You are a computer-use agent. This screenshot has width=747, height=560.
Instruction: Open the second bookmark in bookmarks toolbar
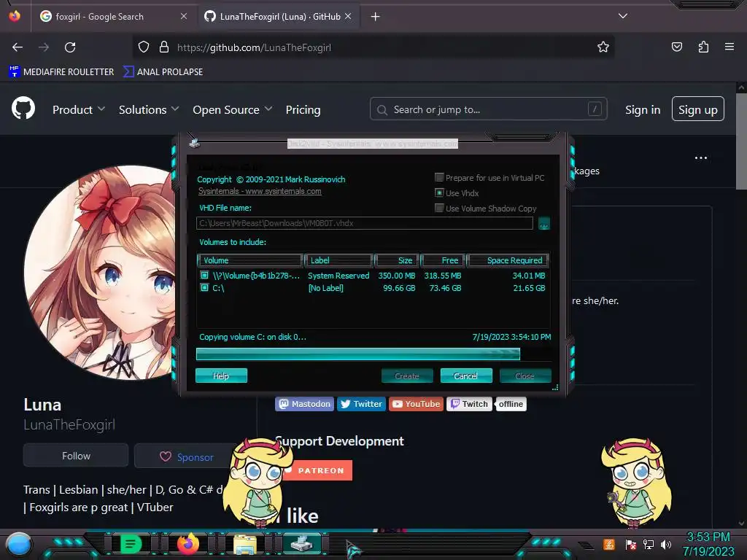point(163,72)
